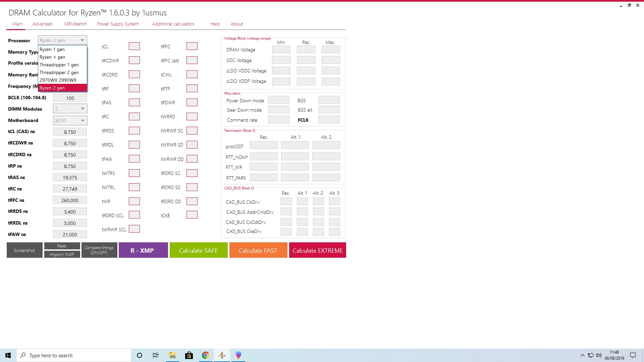644x362 pixels.
Task: Open the Additional calculators tab
Action: (x=173, y=24)
